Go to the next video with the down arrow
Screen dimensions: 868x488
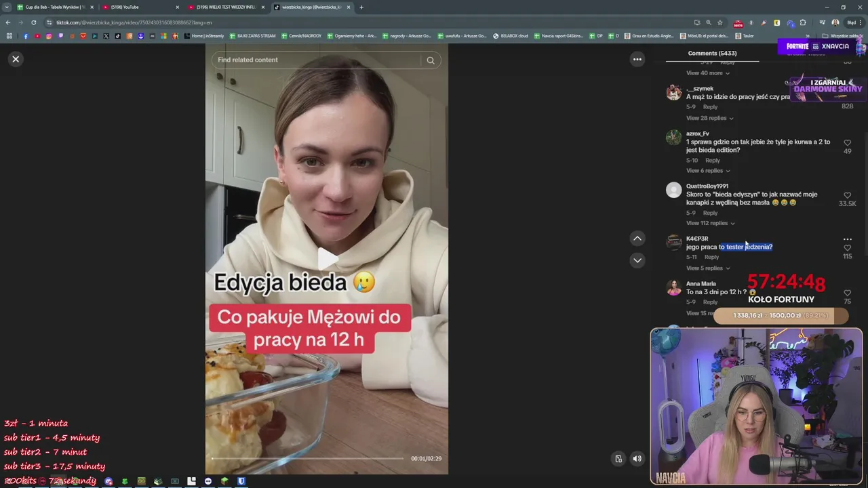coord(637,260)
